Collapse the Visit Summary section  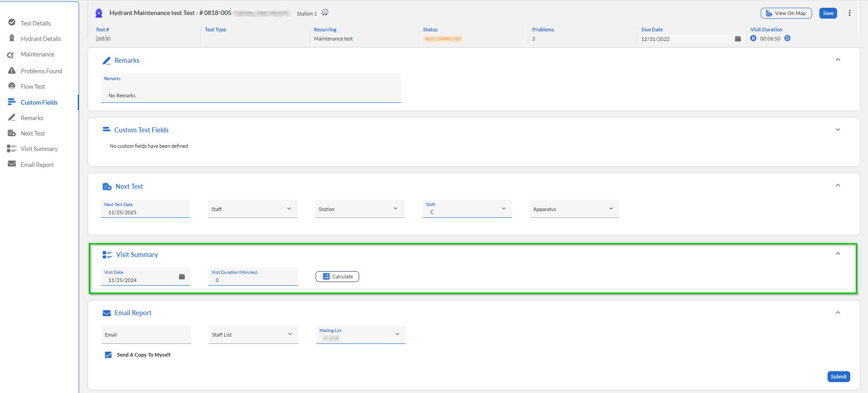pos(838,254)
